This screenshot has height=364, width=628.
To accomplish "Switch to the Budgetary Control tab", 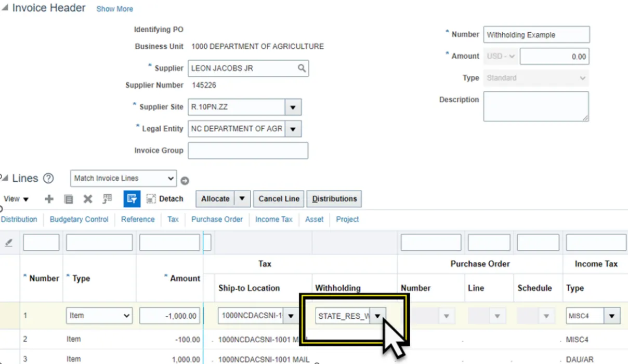I will pyautogui.click(x=79, y=219).
